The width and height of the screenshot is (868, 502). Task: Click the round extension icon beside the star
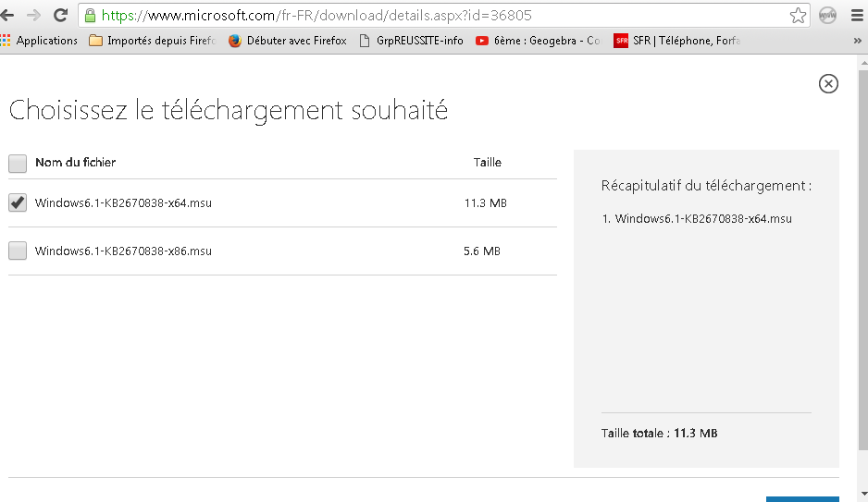[x=827, y=16]
